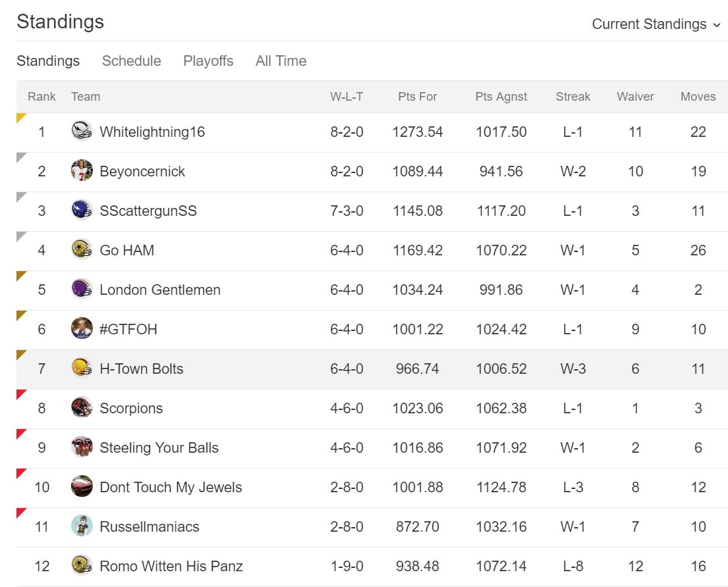Open the Current Standings dropdown
Screen dimensions: 728x587
(649, 24)
